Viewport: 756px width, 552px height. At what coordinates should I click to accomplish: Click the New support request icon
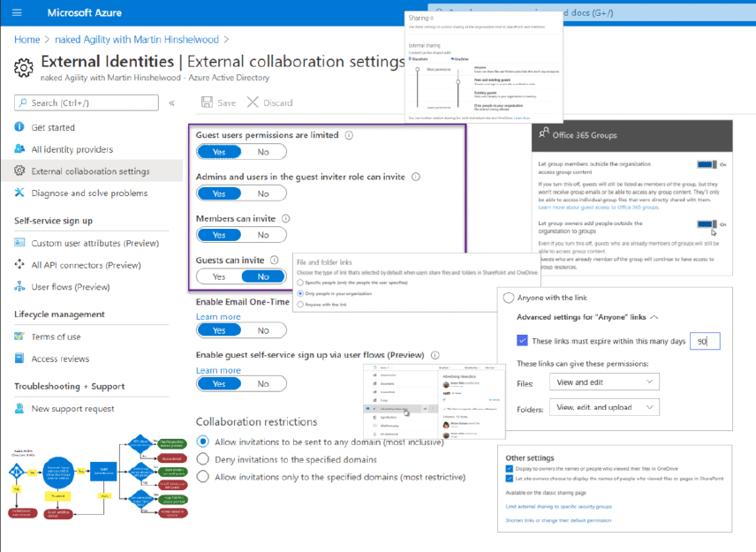point(19,408)
